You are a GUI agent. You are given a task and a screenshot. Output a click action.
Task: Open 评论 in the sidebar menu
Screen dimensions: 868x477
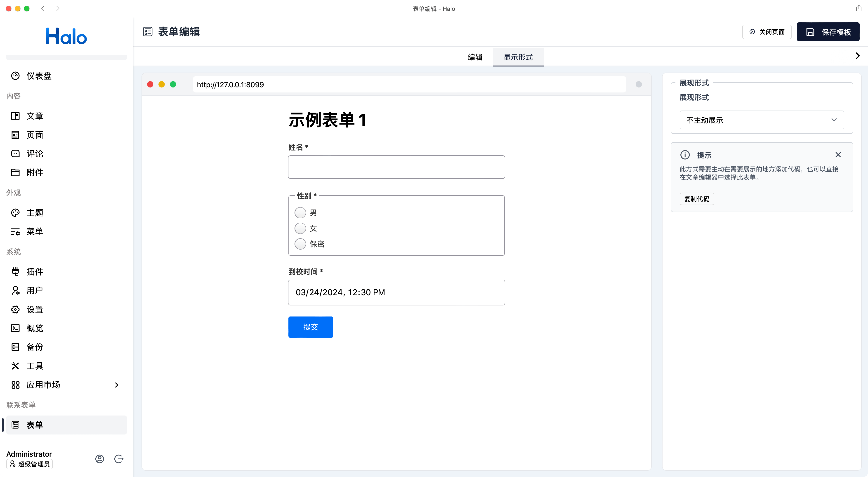(x=66, y=154)
